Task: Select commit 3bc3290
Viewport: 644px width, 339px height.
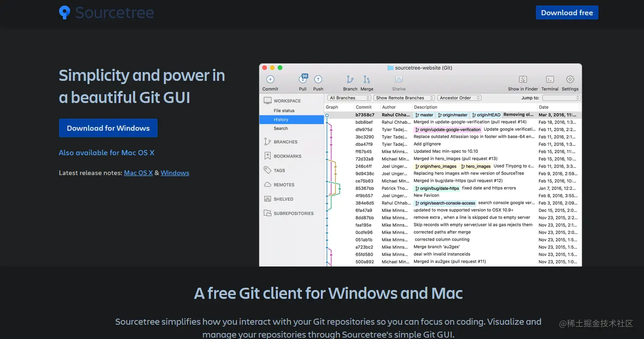Action: (x=453, y=137)
